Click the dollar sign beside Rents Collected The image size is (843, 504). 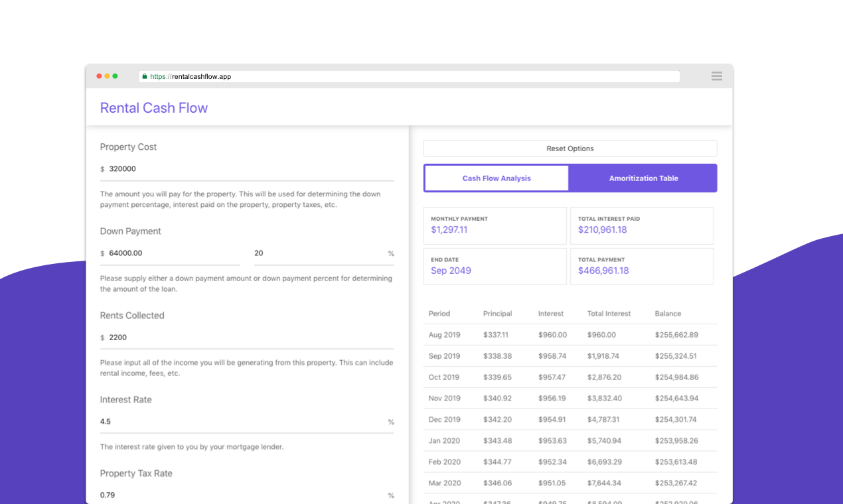[102, 338]
